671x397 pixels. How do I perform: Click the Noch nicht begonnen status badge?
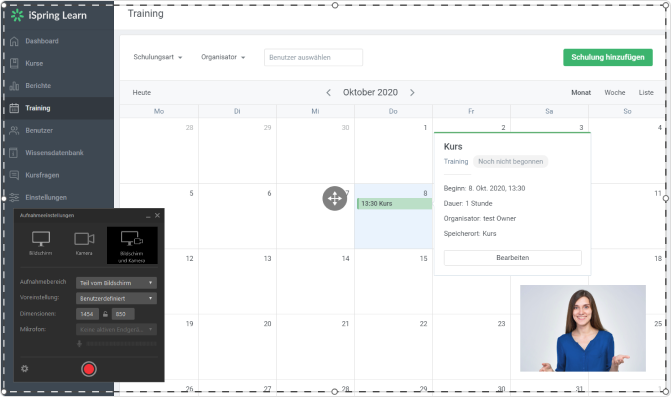click(511, 162)
